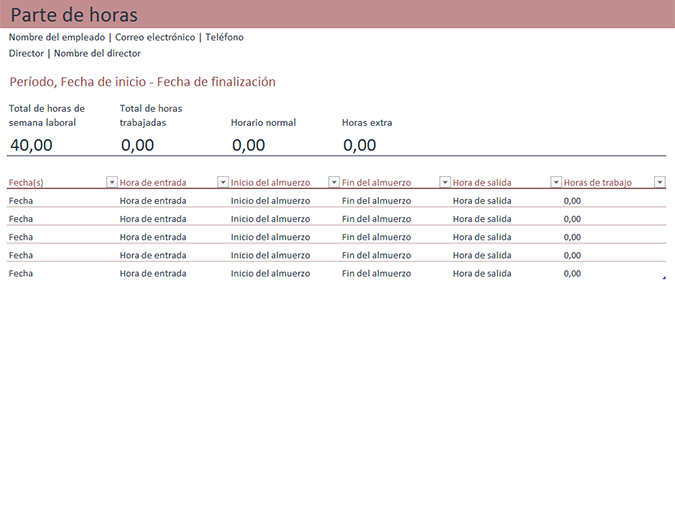
Task: Select Fin del almuerzo cell in fourth row
Action: coord(376,255)
